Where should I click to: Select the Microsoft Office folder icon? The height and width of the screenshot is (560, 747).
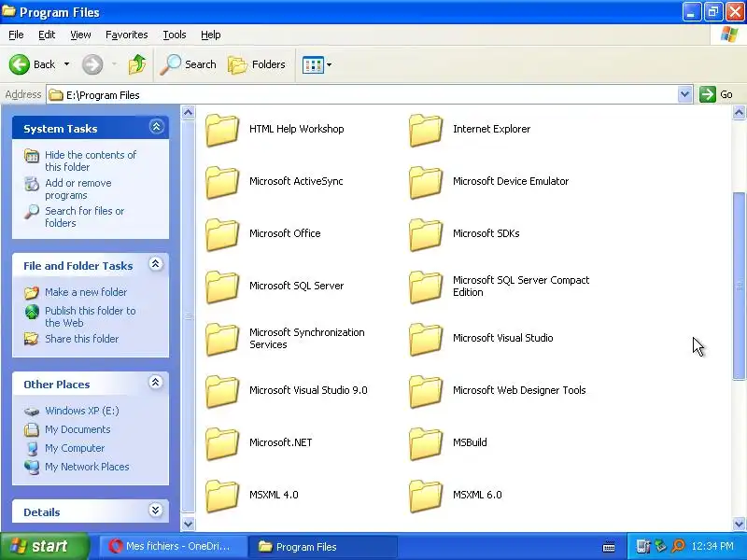[222, 234]
